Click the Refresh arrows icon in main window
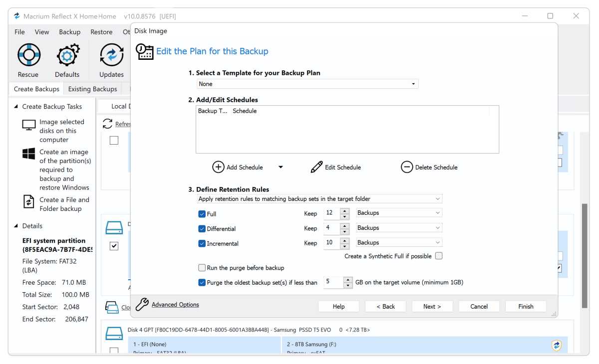 point(107,124)
